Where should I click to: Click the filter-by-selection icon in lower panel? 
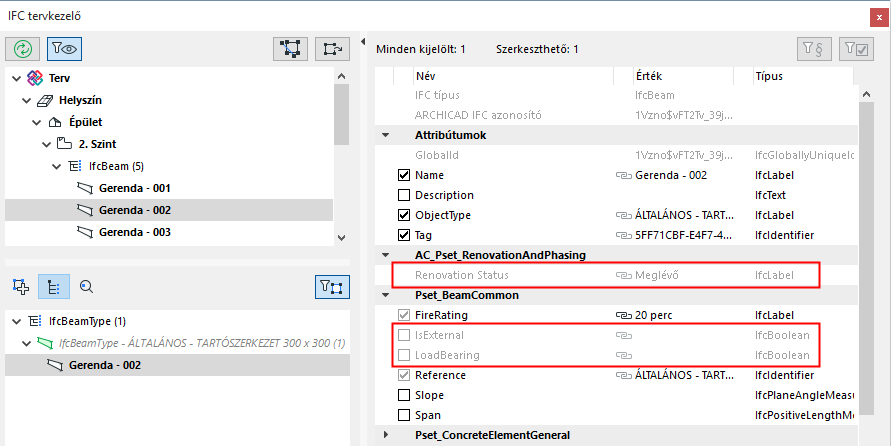pyautogui.click(x=332, y=287)
